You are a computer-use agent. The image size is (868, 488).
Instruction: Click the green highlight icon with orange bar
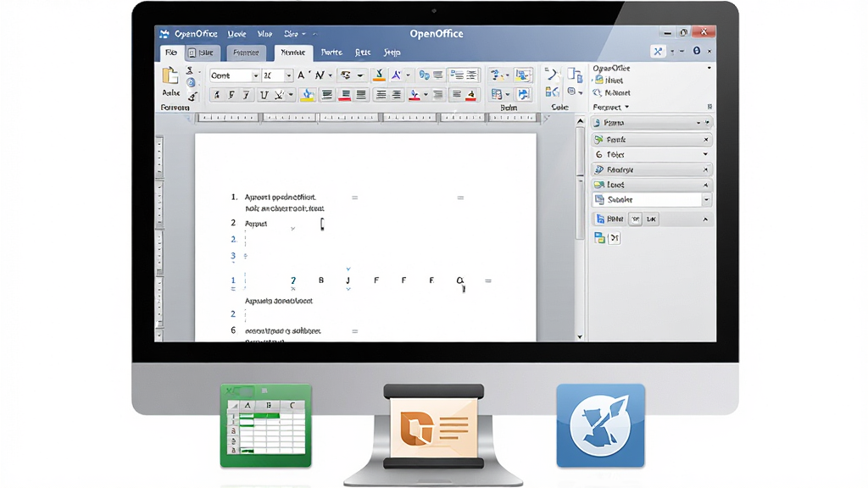[379, 75]
